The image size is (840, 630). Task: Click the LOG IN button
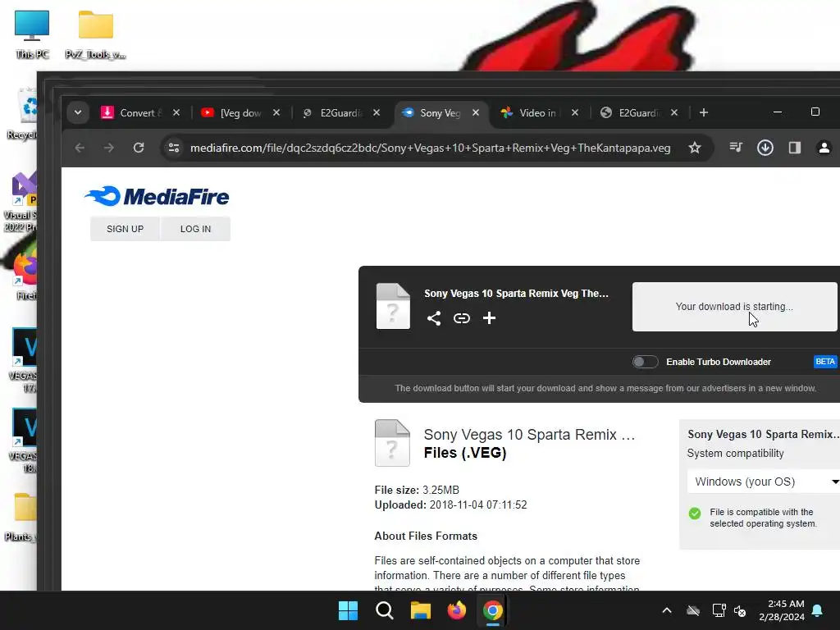[x=195, y=229]
